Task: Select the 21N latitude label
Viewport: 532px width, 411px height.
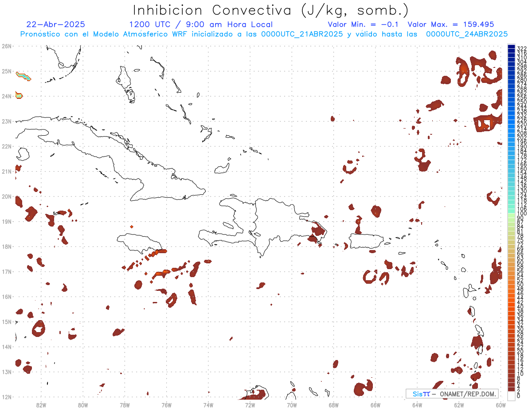Action: [x=7, y=171]
